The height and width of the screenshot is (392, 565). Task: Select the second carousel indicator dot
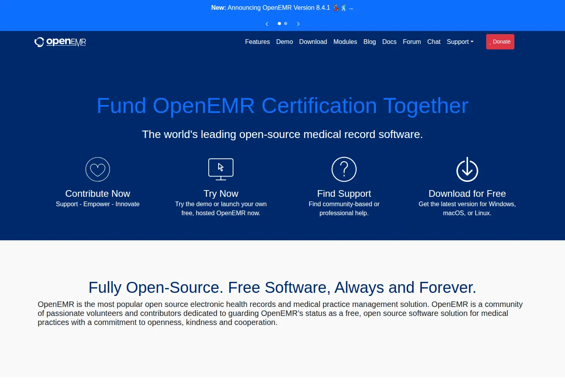(x=286, y=24)
